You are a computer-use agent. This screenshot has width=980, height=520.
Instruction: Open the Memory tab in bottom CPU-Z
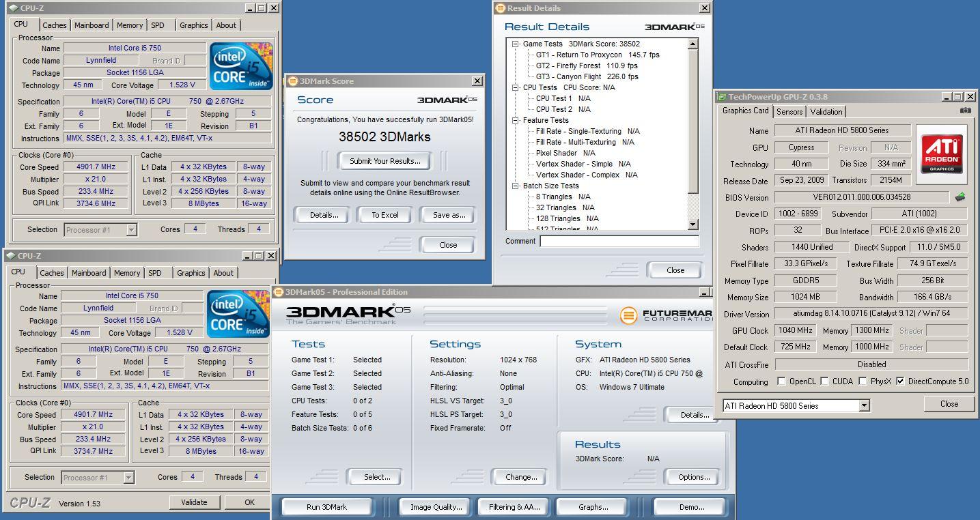pyautogui.click(x=127, y=273)
